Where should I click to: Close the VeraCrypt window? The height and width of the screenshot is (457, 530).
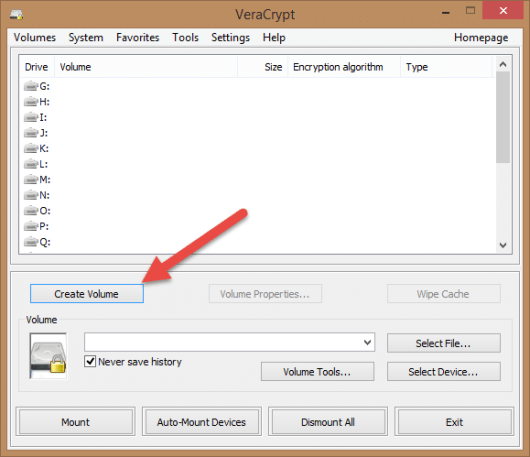click(x=503, y=11)
